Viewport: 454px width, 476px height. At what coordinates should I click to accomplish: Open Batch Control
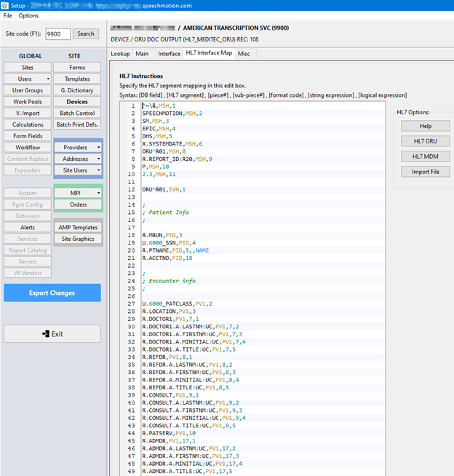pos(77,114)
